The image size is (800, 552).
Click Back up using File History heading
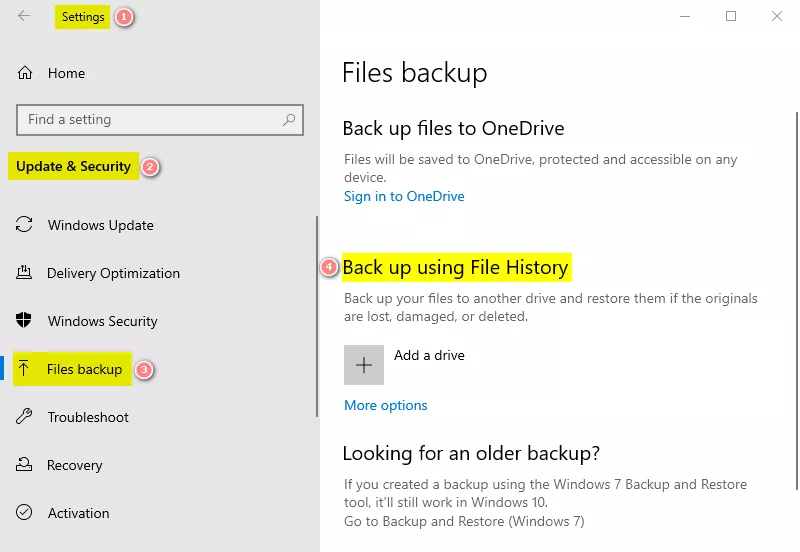(x=456, y=267)
